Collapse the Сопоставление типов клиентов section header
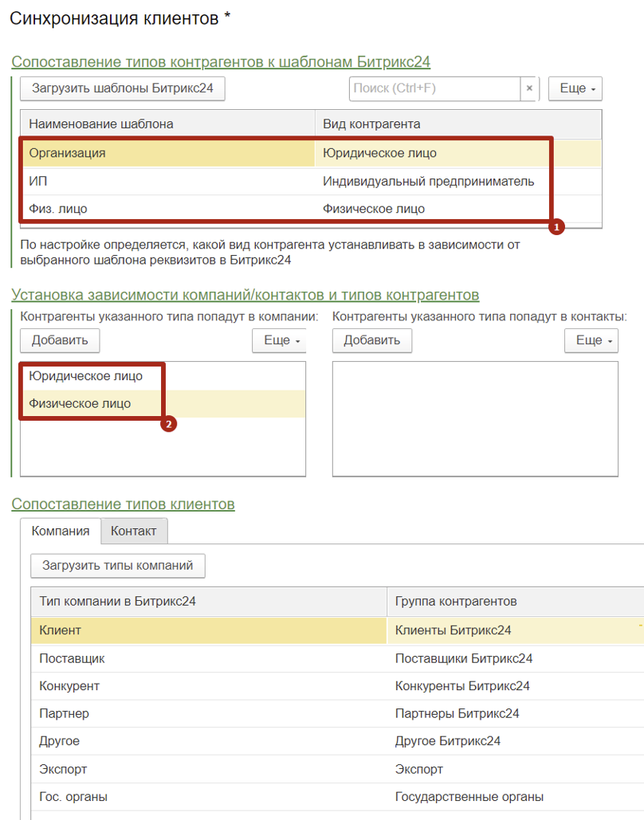The width and height of the screenshot is (644, 820). 124,504
